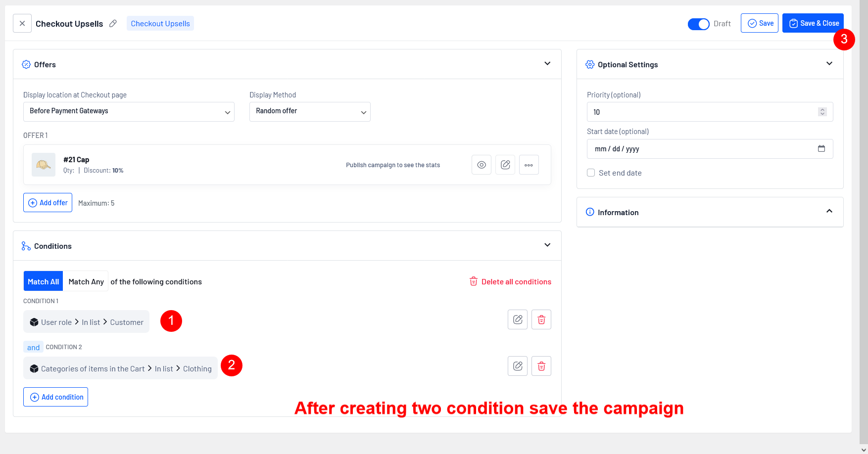Open more options for #21 Cap offer
868x454 pixels.
click(529, 165)
